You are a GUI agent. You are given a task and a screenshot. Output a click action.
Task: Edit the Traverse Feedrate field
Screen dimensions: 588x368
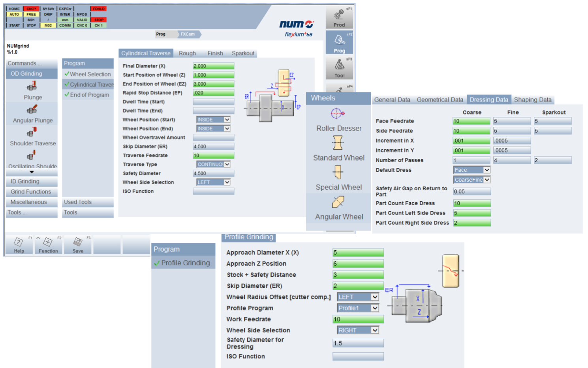pyautogui.click(x=213, y=156)
